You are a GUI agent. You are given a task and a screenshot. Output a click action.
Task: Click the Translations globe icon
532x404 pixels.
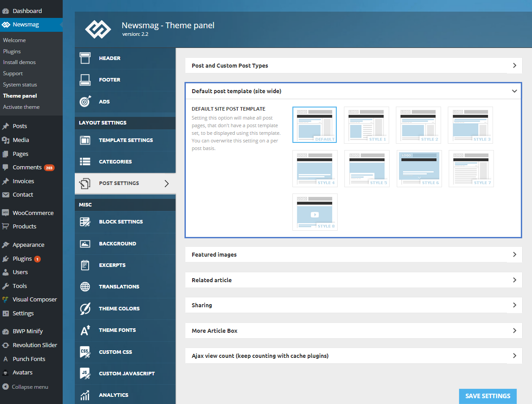85,287
